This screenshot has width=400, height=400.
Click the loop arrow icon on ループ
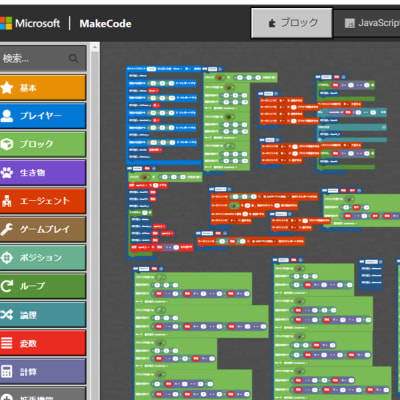(7, 286)
